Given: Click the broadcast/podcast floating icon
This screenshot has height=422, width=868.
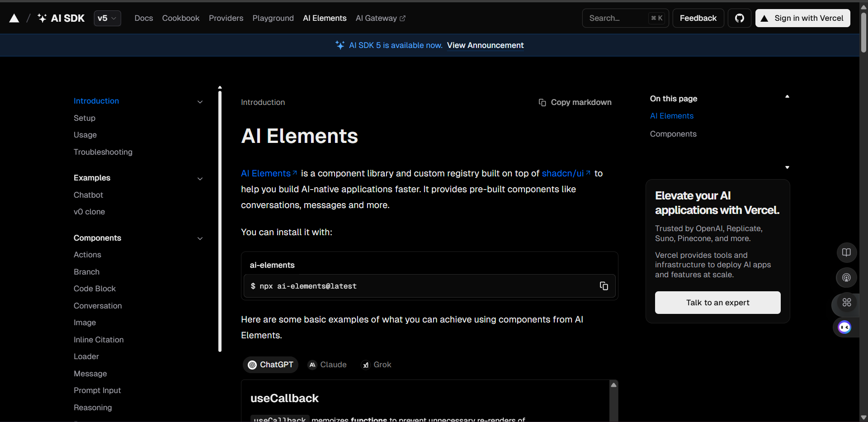Looking at the screenshot, I should pyautogui.click(x=846, y=278).
